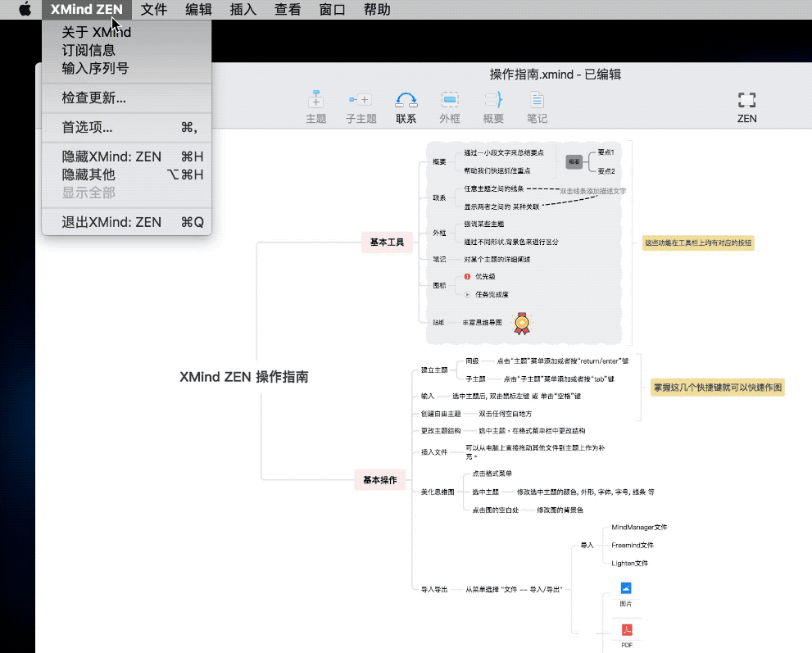The width and height of the screenshot is (812, 653).
Task: Click the PDF export icon
Action: pyautogui.click(x=627, y=630)
